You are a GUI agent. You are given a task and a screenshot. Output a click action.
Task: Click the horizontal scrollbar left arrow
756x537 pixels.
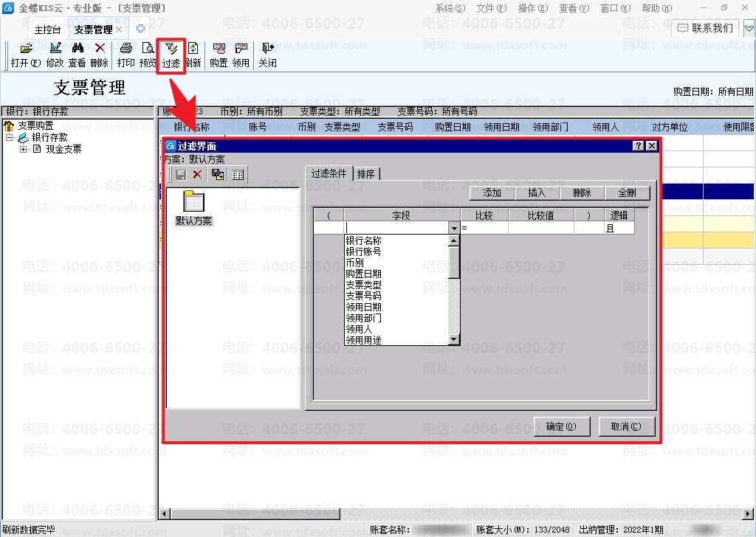point(165,513)
